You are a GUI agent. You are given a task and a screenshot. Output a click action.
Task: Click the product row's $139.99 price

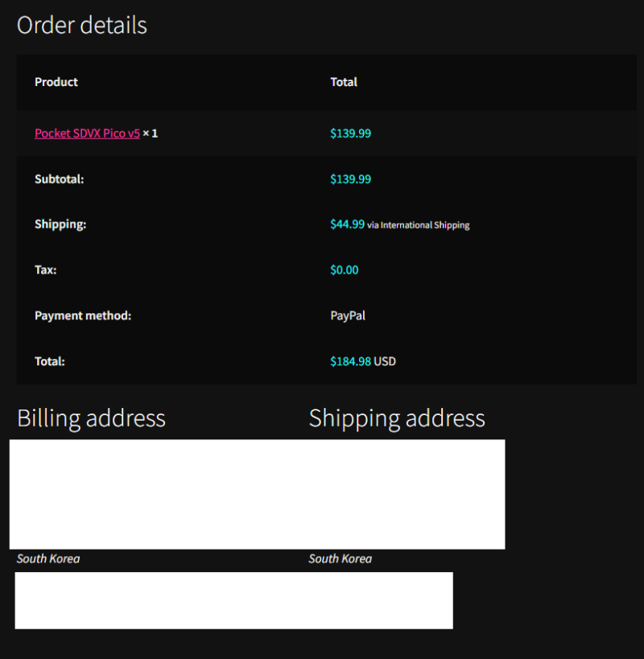pos(350,134)
